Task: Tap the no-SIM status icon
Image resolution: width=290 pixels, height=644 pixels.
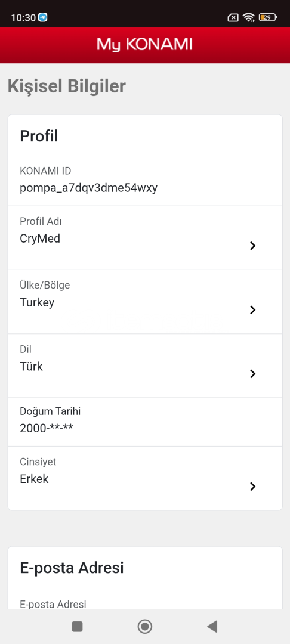Action: coord(233,17)
